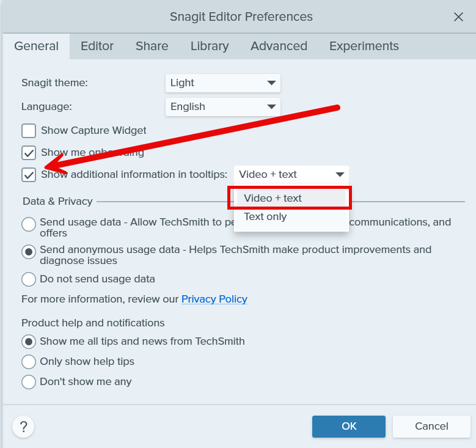Screen dimensions: 476x448
Task: Choose Only show help tips option
Action: tap(29, 362)
